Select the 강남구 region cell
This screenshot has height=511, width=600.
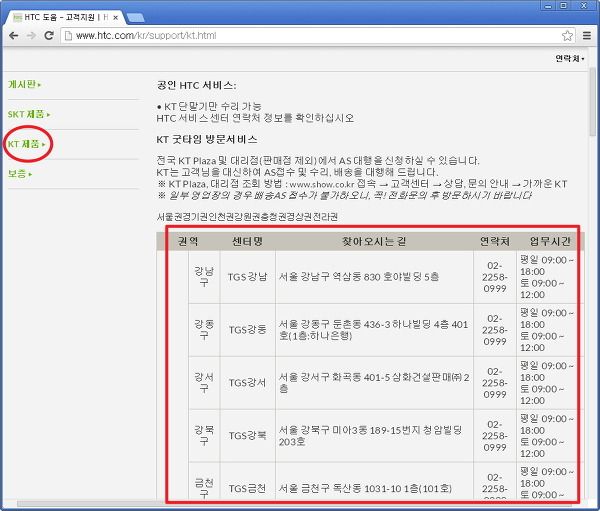click(x=204, y=277)
